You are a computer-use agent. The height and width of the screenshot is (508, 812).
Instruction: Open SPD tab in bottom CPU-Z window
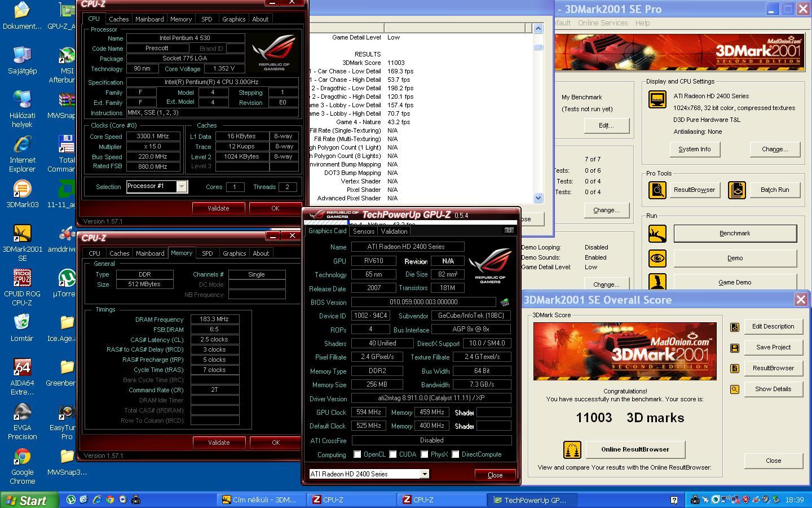coord(208,253)
